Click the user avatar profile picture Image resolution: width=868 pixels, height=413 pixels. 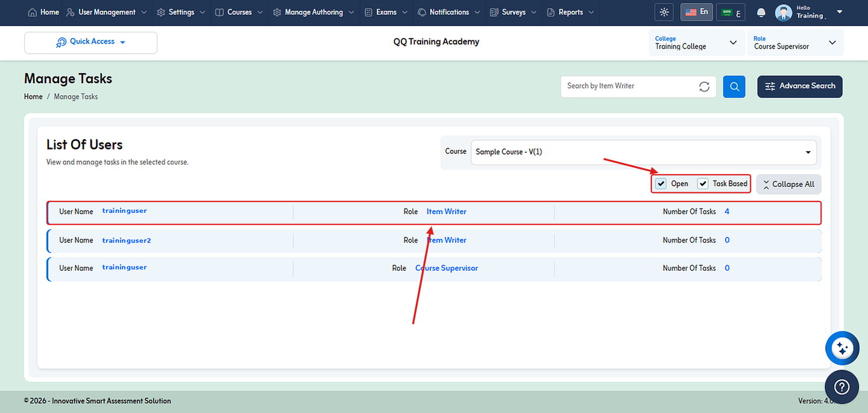pos(784,12)
